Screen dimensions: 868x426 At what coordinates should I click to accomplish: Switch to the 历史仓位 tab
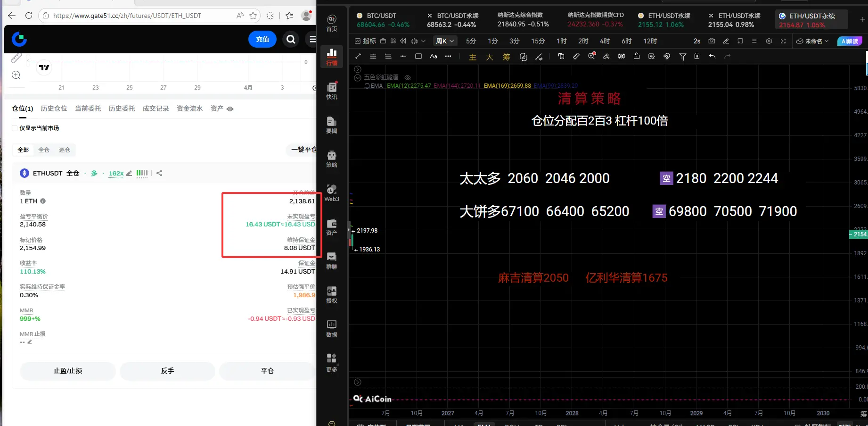(x=54, y=109)
